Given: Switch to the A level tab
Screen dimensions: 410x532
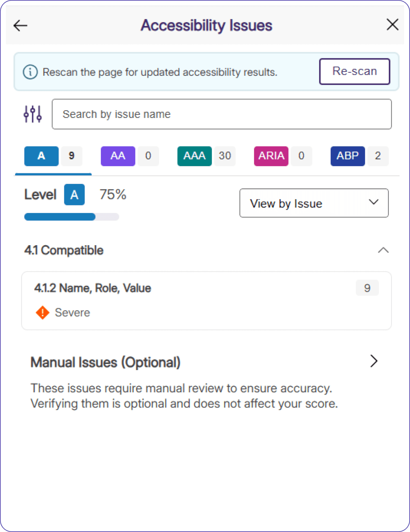Looking at the screenshot, I should point(42,156).
